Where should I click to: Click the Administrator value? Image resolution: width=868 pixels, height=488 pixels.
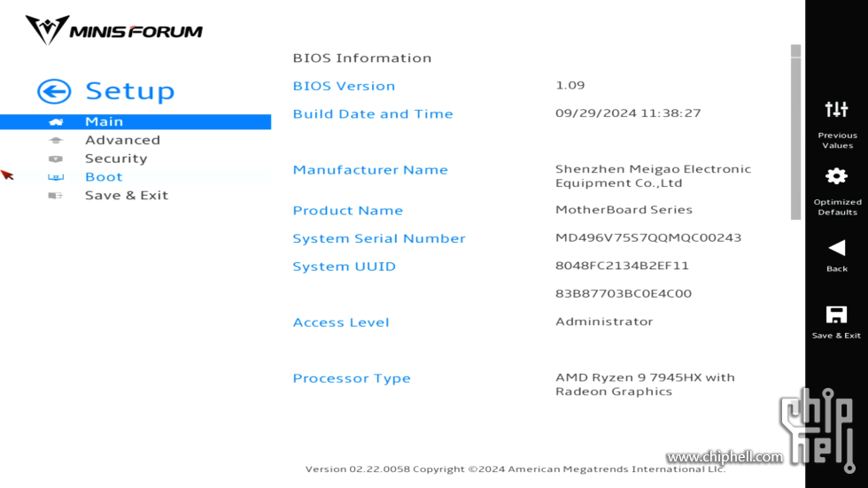tap(604, 321)
